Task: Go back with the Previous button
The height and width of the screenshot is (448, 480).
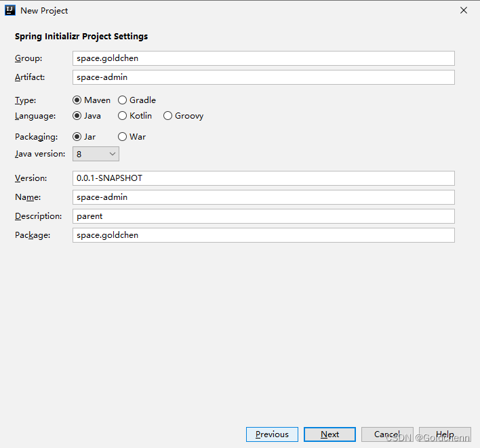Action: point(272,434)
